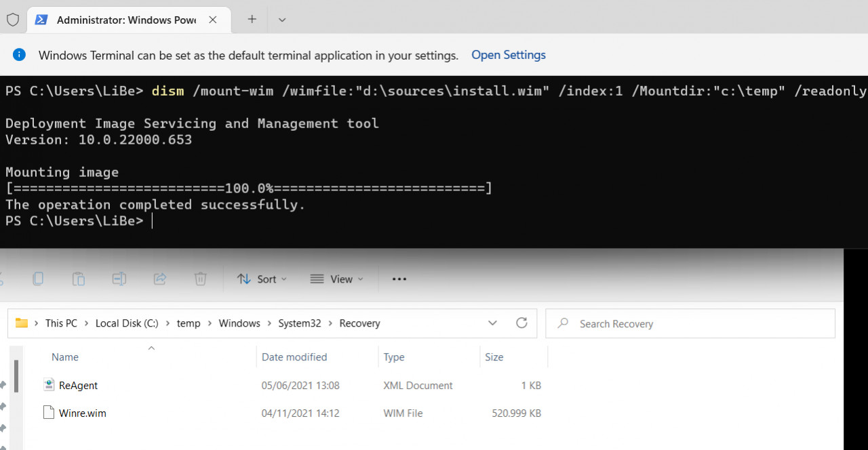
Task: Open the terminal new-tab profile dropdown
Action: 282,20
